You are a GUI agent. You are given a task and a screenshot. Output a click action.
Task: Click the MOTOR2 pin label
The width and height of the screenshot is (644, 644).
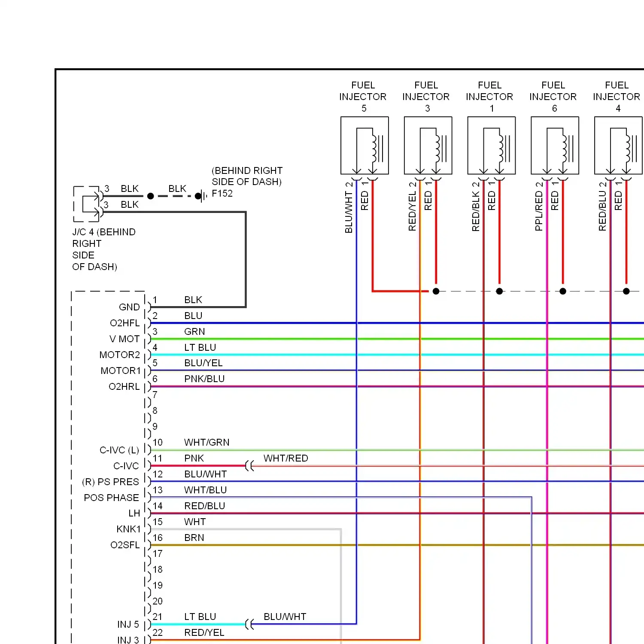point(120,355)
